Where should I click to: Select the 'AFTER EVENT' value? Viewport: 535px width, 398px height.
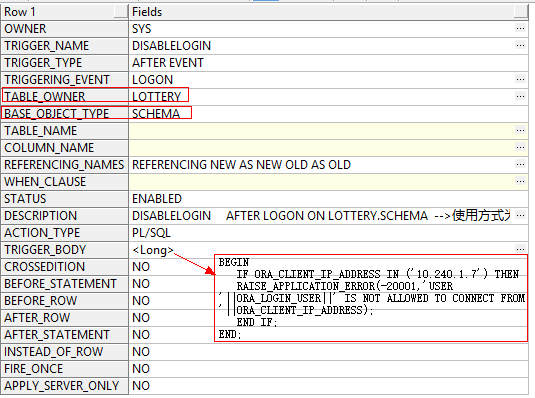[168, 63]
